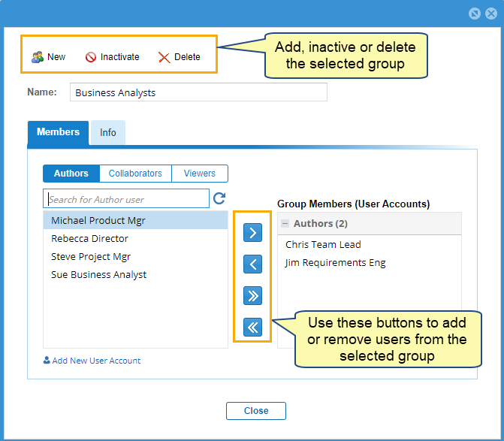This screenshot has width=504, height=441.
Task: Remove selected user with left arrow button
Action: (x=252, y=264)
